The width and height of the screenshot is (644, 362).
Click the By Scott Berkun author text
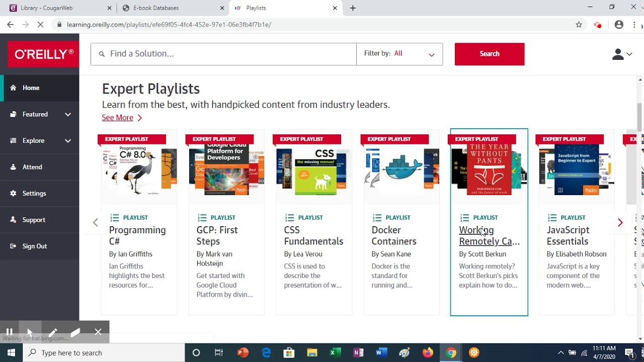click(x=482, y=254)
